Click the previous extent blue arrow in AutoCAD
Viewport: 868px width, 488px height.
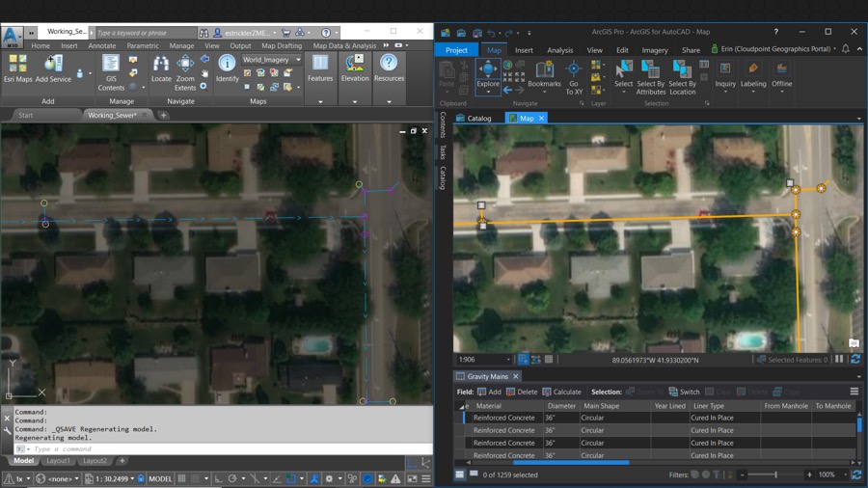click(x=204, y=59)
